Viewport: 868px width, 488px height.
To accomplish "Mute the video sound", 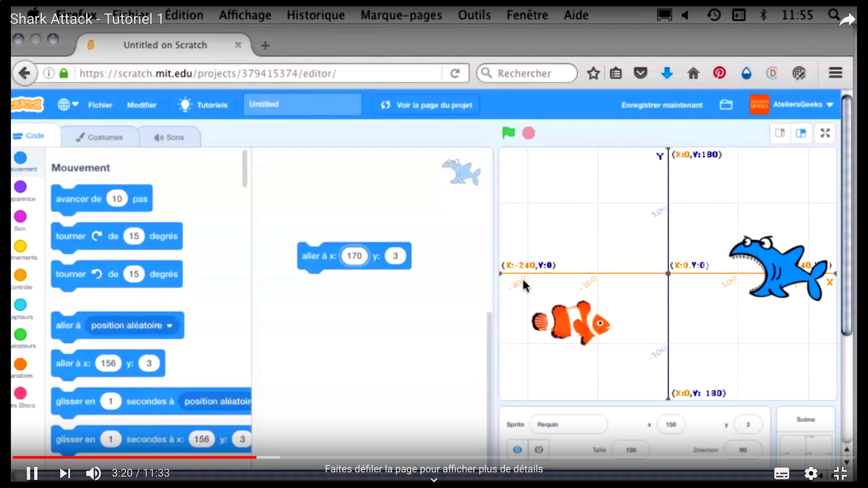I will [x=93, y=473].
